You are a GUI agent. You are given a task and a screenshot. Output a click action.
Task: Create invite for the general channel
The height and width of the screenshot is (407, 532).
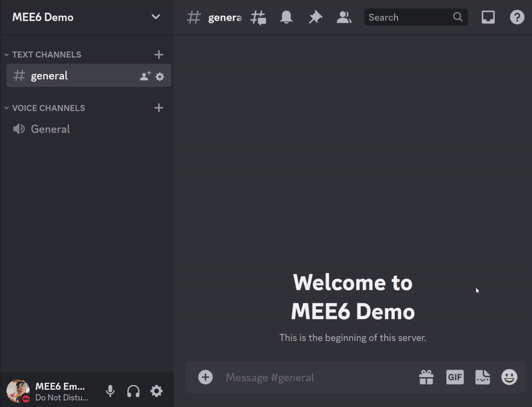point(145,76)
